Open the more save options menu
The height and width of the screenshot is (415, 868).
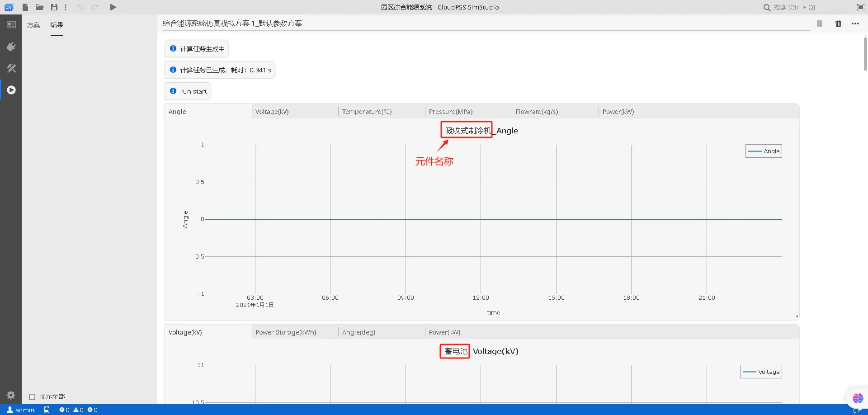(66, 7)
